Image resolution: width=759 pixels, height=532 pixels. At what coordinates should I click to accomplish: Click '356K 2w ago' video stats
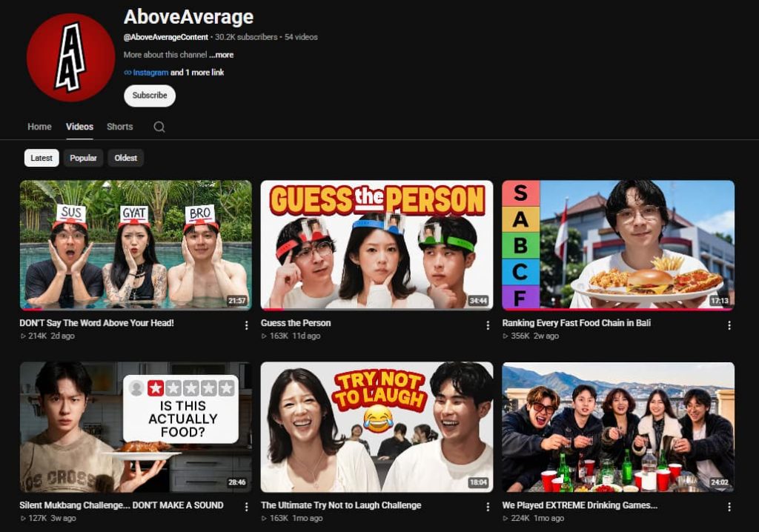tap(531, 336)
